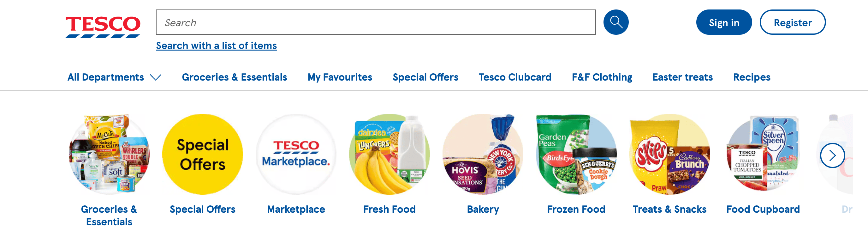Screen dimensions: 868x237
Task: Choose the Fresh Food category image
Action: [x=389, y=154]
